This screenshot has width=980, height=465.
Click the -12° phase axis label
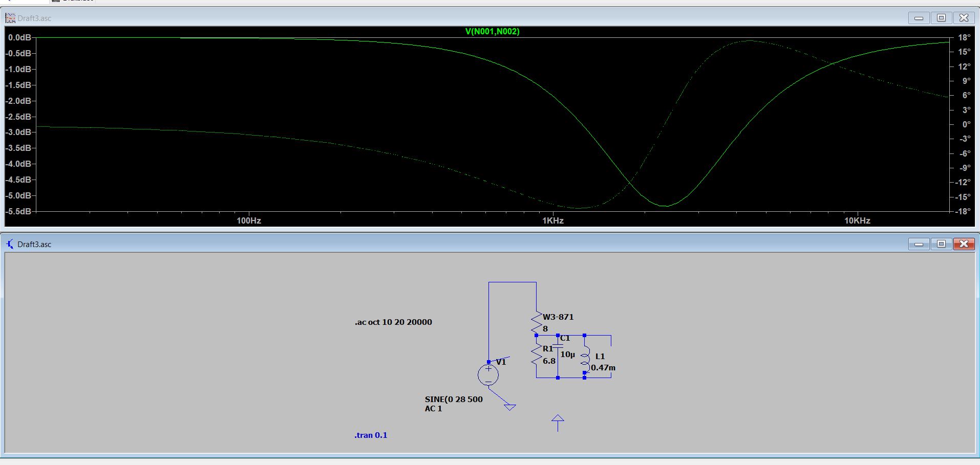(963, 182)
